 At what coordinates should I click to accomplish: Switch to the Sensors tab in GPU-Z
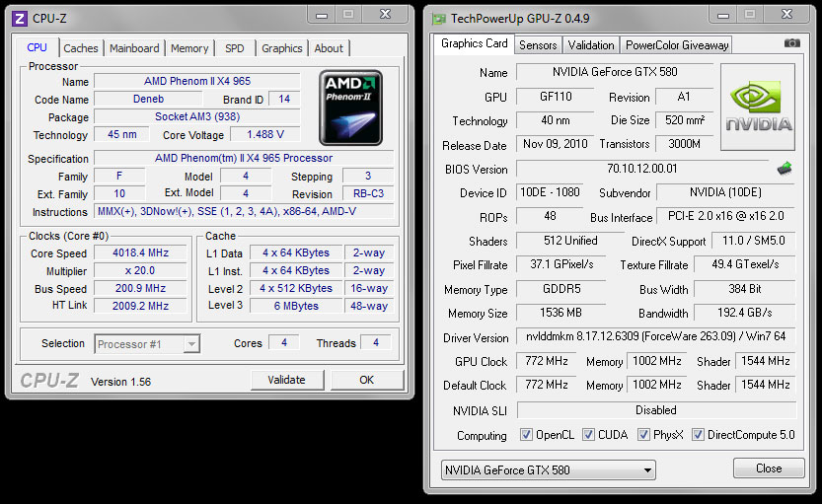pyautogui.click(x=538, y=45)
